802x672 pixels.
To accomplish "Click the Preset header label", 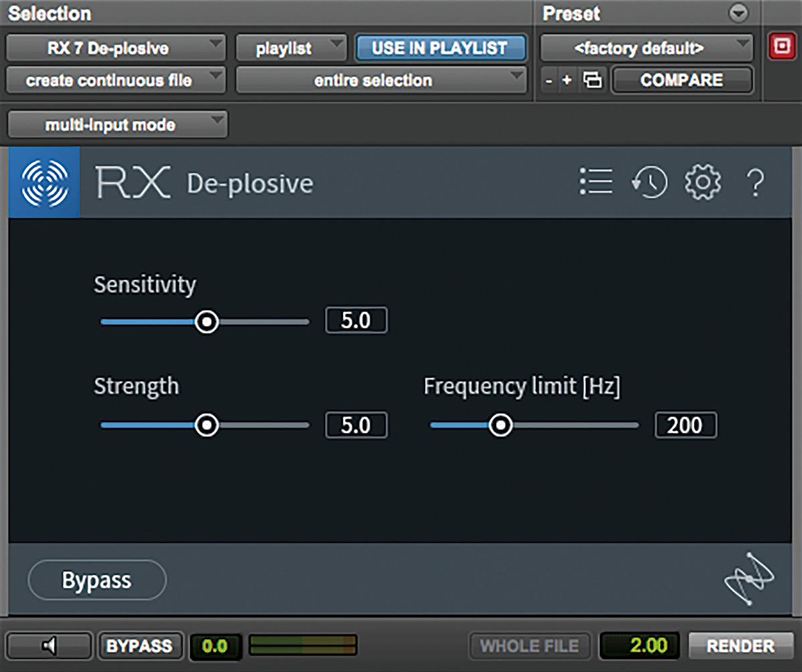I will coord(571,14).
